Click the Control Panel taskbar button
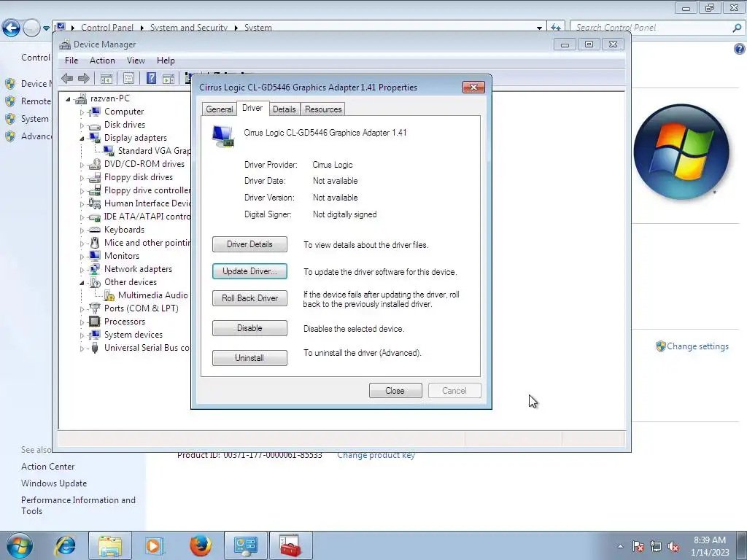 click(246, 545)
